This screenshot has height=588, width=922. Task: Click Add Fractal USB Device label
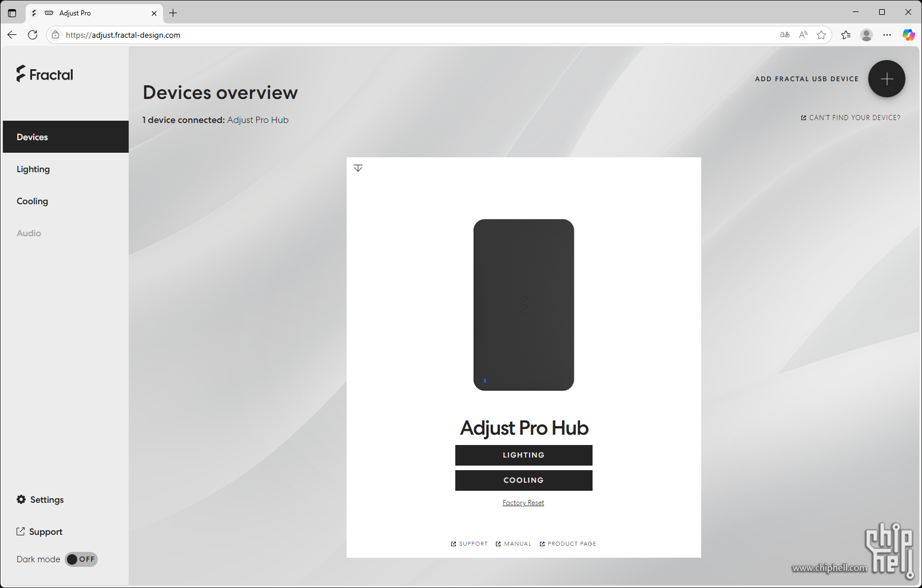pyautogui.click(x=806, y=79)
